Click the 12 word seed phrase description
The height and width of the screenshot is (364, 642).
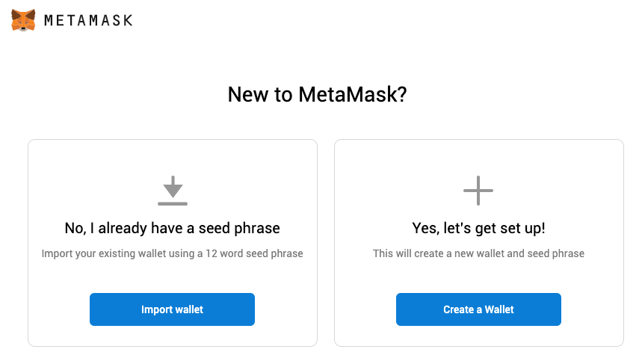click(x=173, y=253)
